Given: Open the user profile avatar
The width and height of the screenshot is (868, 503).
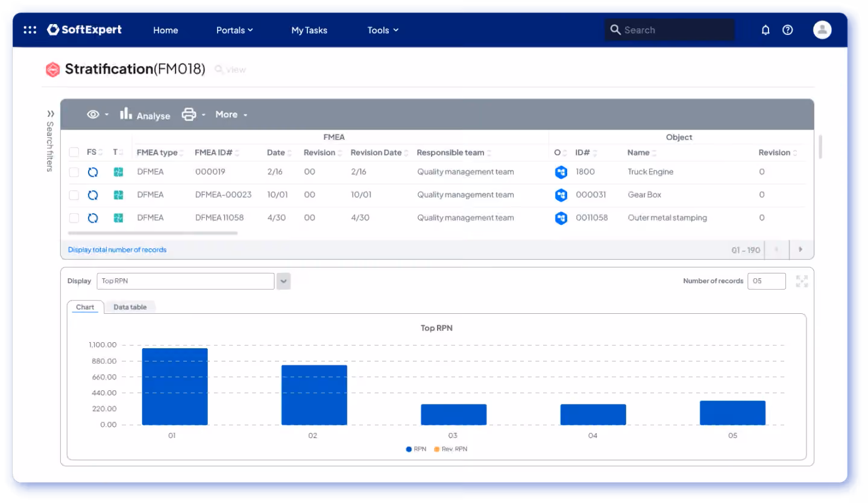Looking at the screenshot, I should pos(822,30).
